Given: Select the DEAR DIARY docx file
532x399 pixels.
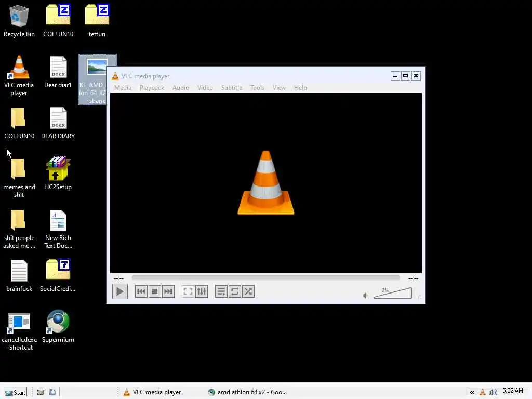Looking at the screenshot, I should click(58, 123).
